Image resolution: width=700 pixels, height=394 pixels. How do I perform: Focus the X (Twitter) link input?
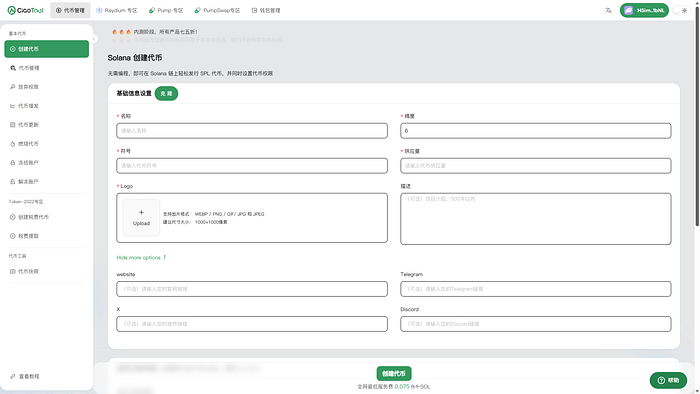252,324
